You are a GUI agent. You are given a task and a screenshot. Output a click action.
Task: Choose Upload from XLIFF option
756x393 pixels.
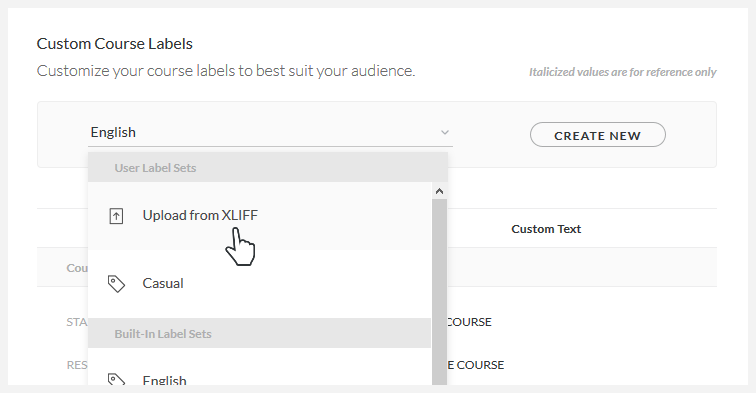tap(259, 216)
